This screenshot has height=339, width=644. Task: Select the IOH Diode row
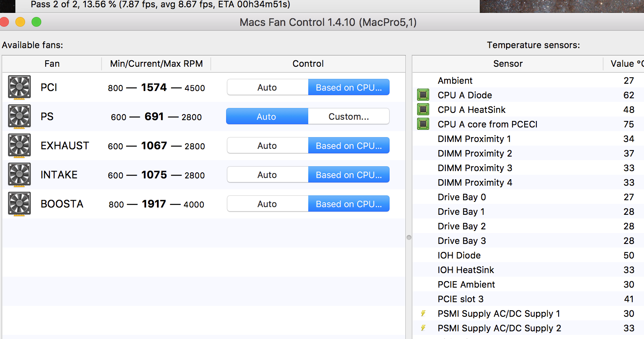(x=528, y=255)
